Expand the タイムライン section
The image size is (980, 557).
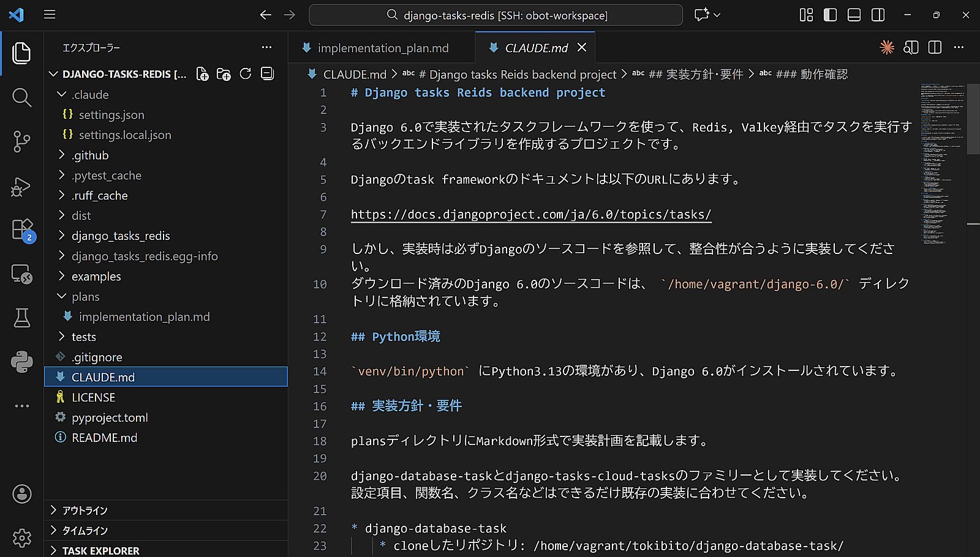tap(166, 531)
